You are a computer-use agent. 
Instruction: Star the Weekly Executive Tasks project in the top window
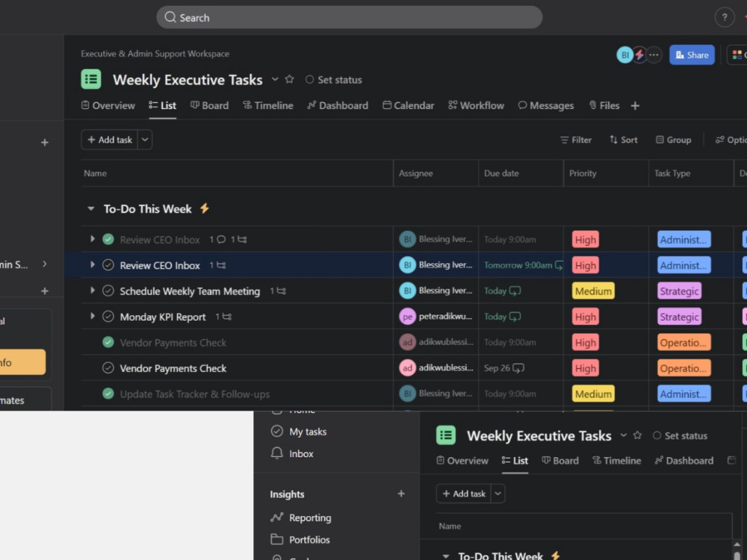[289, 79]
